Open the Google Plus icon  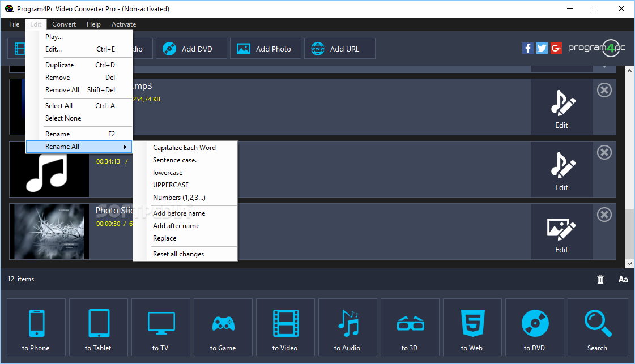[556, 48]
